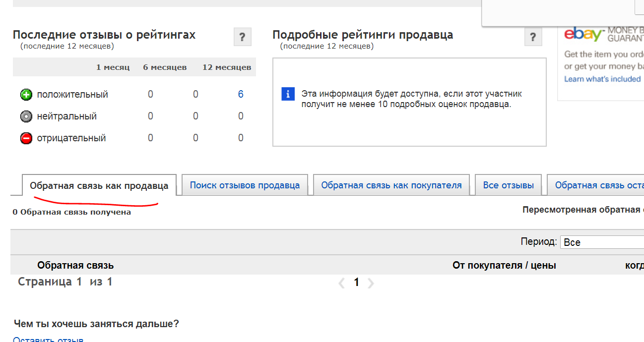The height and width of the screenshot is (342, 644).
Task: Click page number 1 in pagination
Action: tap(356, 283)
